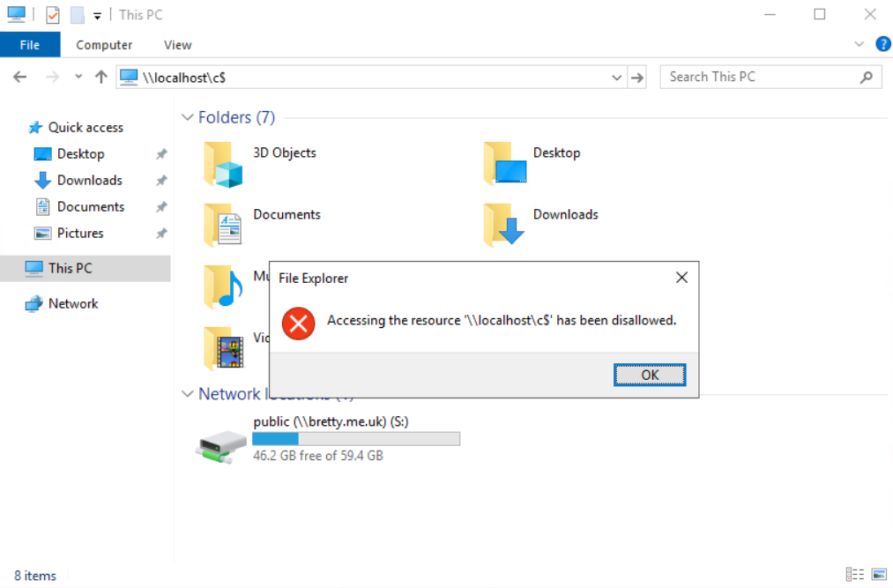Open the File menu tab

[x=30, y=45]
